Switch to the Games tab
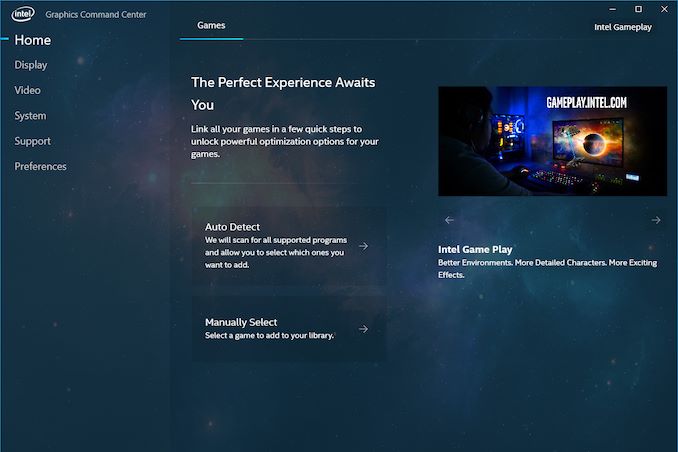 coord(211,25)
